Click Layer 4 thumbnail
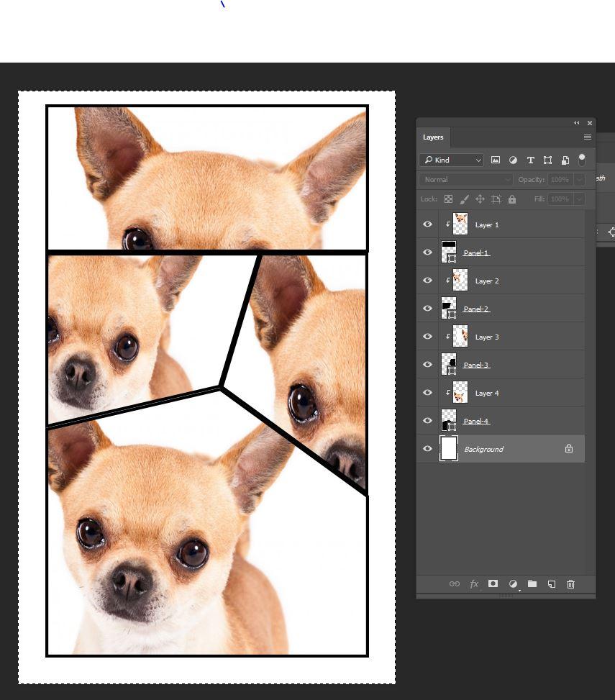 (460, 392)
